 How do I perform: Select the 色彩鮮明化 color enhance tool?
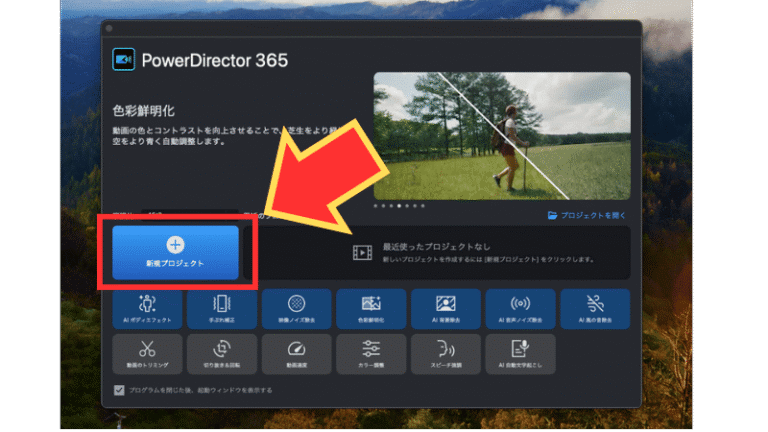pyautogui.click(x=371, y=309)
